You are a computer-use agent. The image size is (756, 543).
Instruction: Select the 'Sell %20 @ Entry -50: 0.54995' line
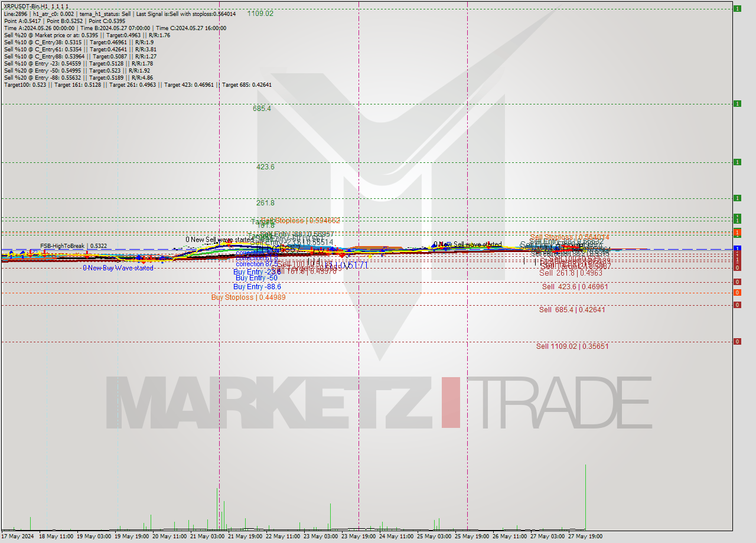point(77,70)
